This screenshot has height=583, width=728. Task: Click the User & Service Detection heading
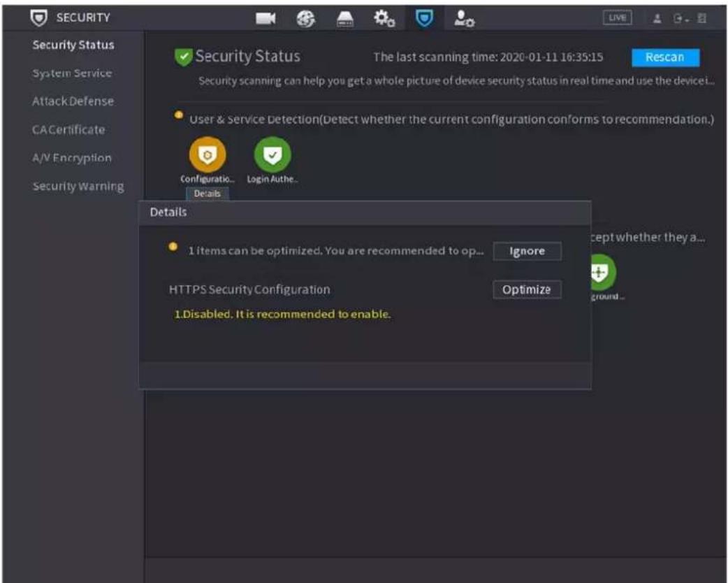(x=451, y=120)
